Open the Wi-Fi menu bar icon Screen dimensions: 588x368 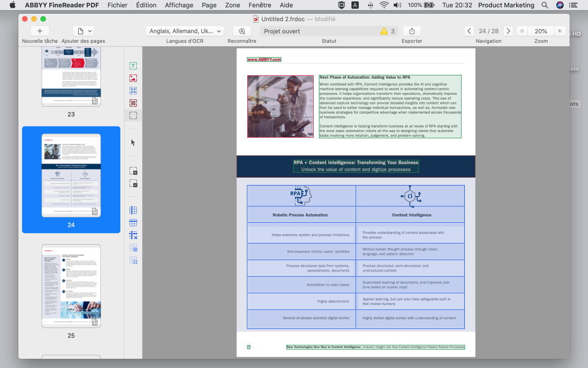384,5
